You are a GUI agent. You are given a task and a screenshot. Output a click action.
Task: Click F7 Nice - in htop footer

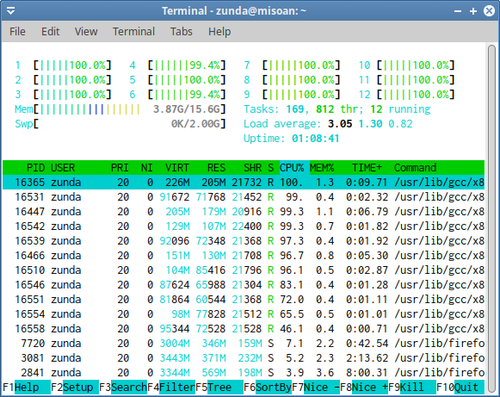[x=316, y=387]
